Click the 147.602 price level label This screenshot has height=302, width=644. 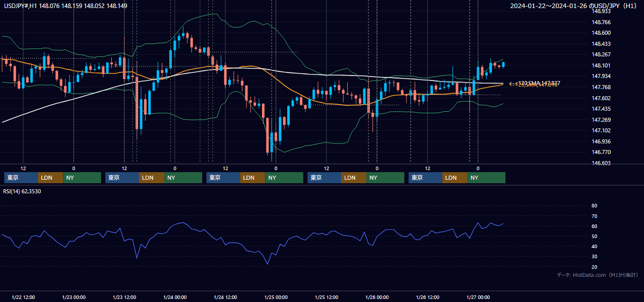[x=601, y=98]
